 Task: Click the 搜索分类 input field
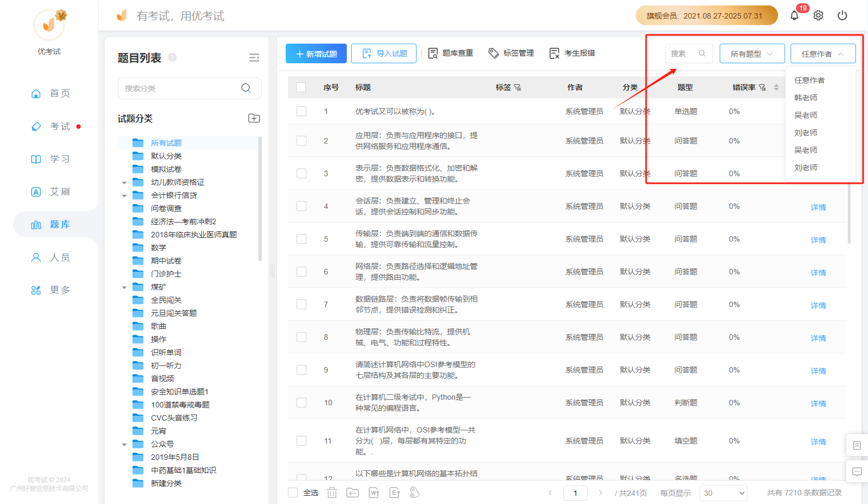(x=189, y=88)
